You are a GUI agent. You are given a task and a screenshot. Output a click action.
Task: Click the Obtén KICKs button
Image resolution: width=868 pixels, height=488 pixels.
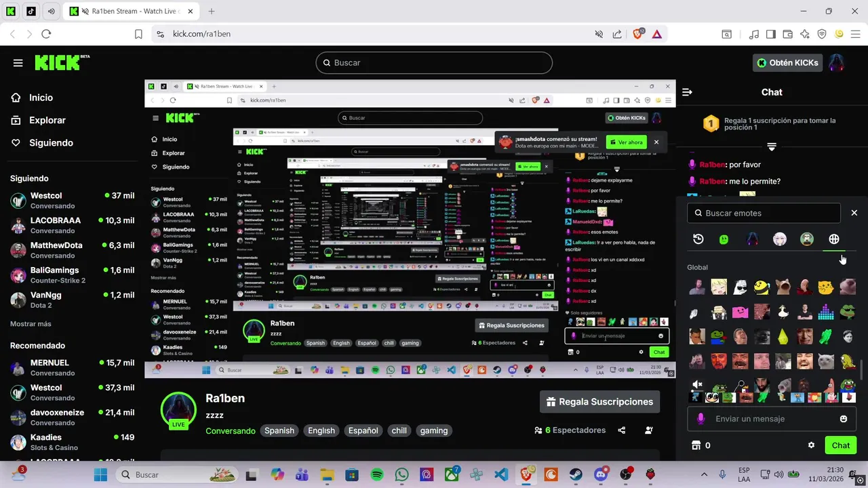(x=788, y=62)
